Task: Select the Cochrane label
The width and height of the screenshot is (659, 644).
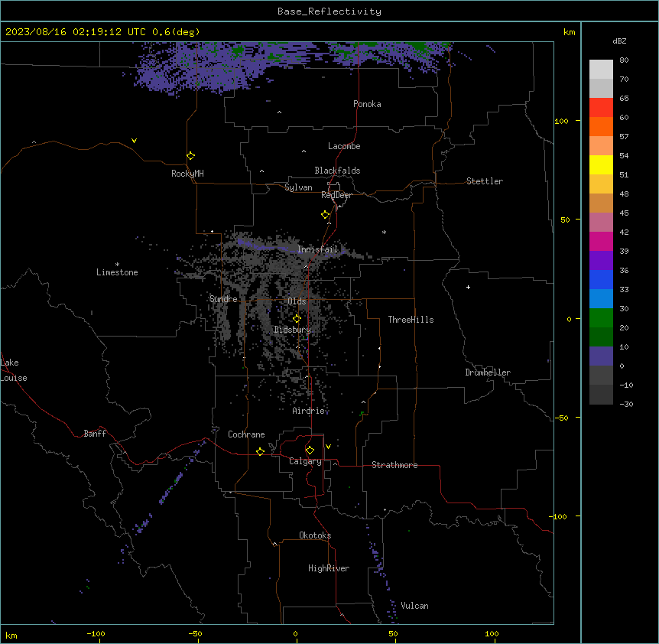Action: tap(246, 434)
